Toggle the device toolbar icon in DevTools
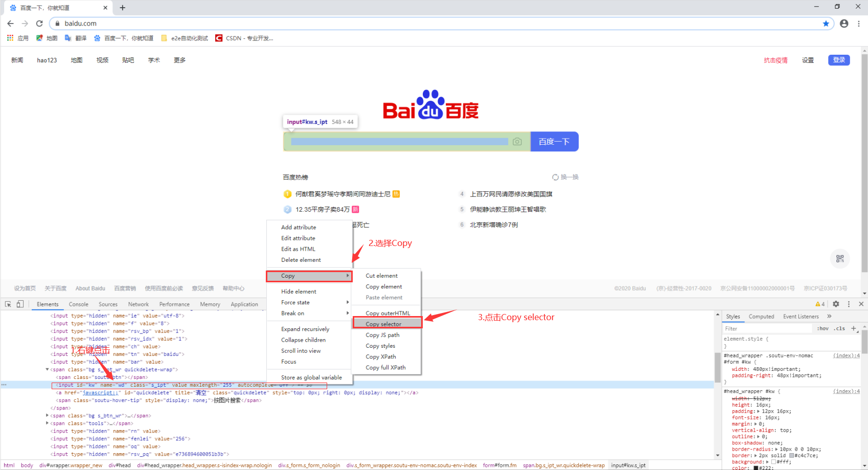The width and height of the screenshot is (868, 470). pos(20,304)
